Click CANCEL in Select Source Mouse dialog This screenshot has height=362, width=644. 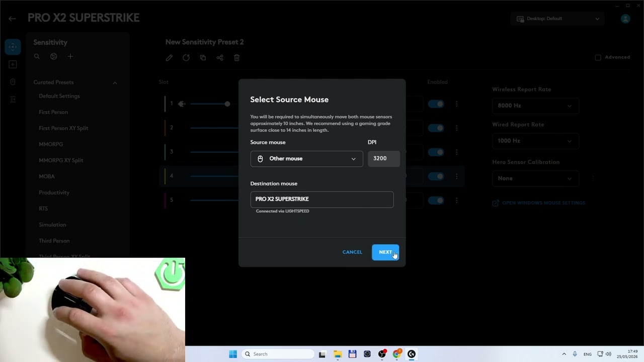(x=352, y=252)
